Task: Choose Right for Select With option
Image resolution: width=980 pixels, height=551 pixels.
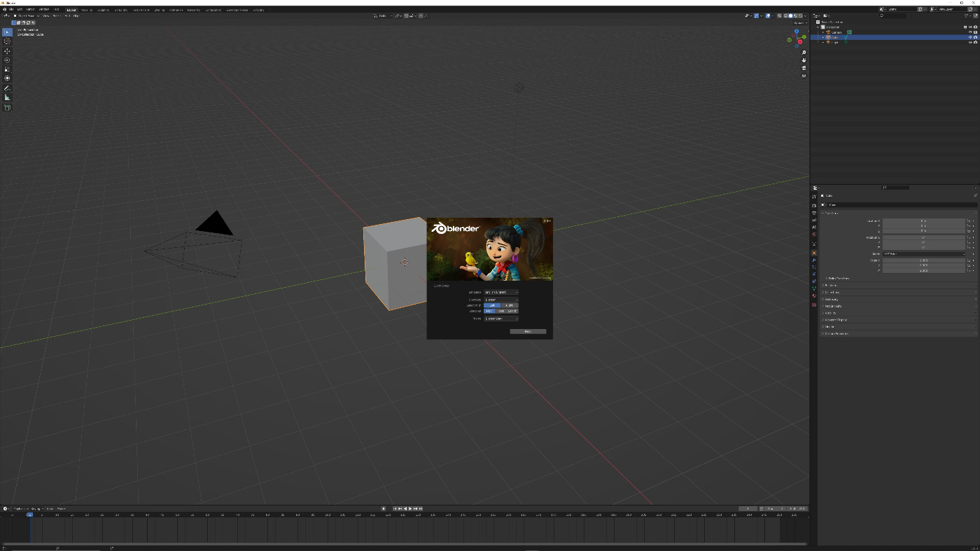Action: (510, 305)
